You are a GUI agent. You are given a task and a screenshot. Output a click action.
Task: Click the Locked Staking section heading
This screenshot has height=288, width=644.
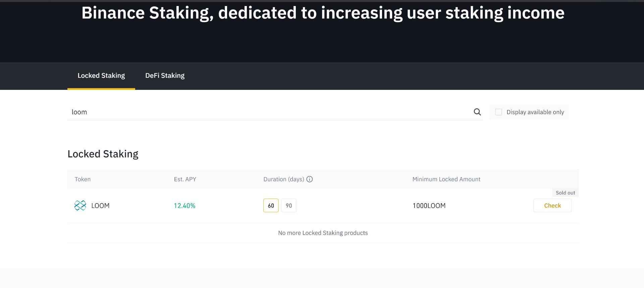[103, 154]
